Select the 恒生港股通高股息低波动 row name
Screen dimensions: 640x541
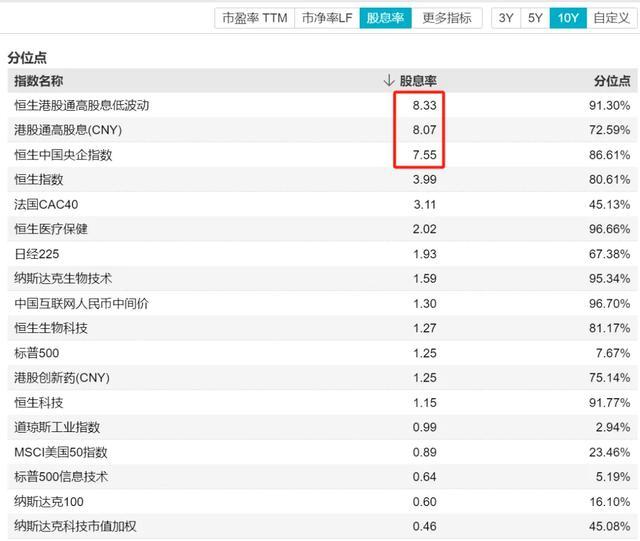[x=82, y=105]
